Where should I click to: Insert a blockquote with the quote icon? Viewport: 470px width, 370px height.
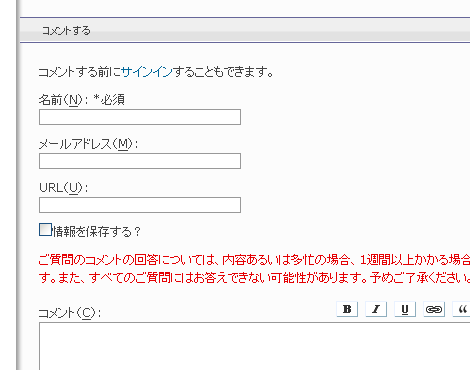click(462, 309)
